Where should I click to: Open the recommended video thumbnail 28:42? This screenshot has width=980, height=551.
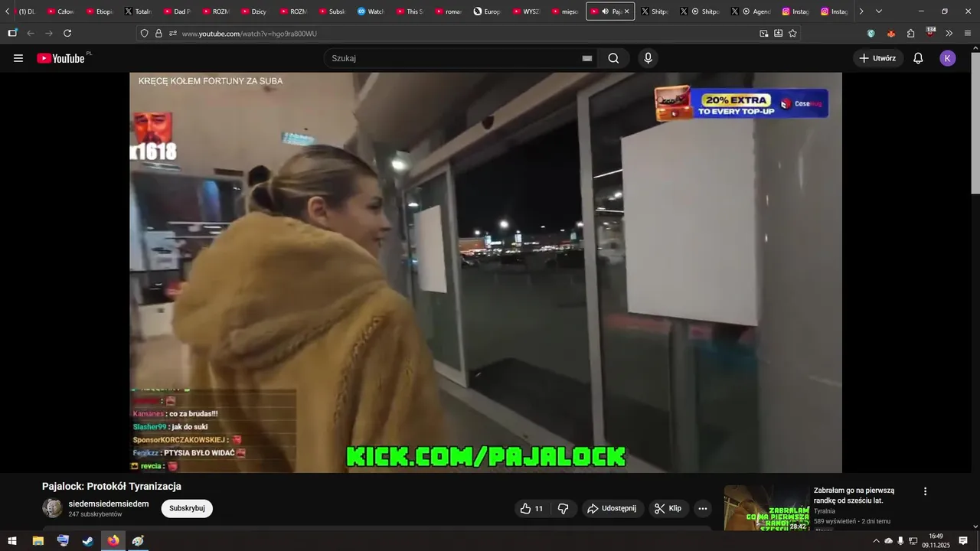pyautogui.click(x=766, y=507)
